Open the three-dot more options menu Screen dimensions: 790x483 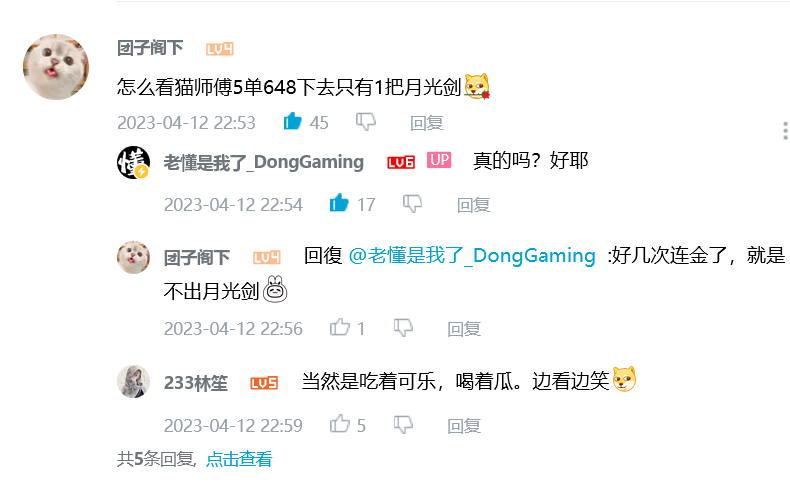coord(785,130)
